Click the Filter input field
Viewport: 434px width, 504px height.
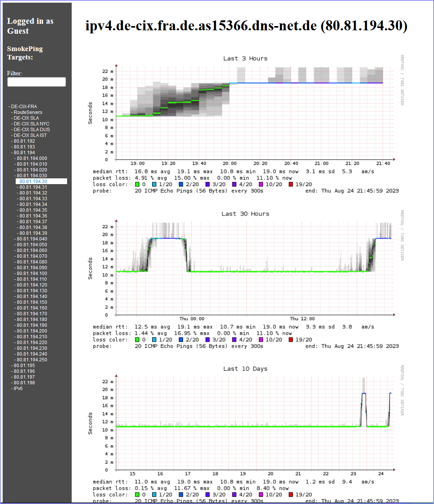(36, 82)
